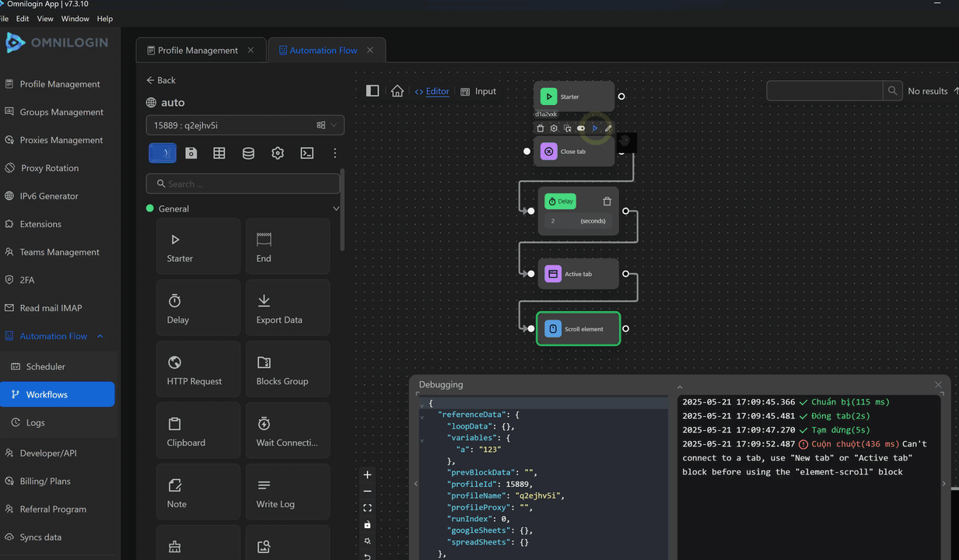Image resolution: width=959 pixels, height=560 pixels.
Task: Open Logs in the sidebar
Action: (36, 422)
